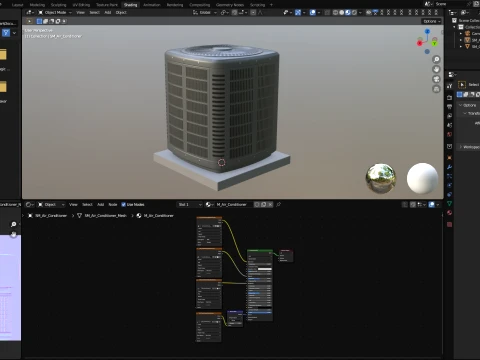
Task: Open the viewport Options dropdown
Action: click(x=432, y=21)
